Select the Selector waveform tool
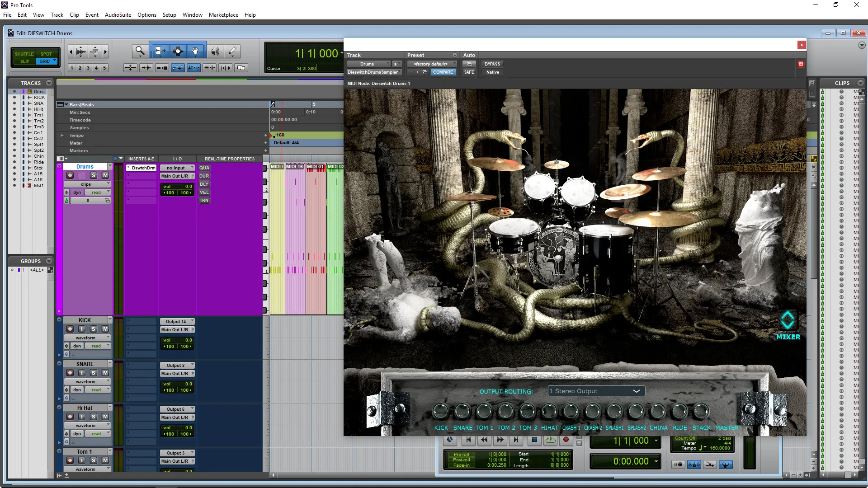This screenshot has height=488, width=868. coord(177,51)
